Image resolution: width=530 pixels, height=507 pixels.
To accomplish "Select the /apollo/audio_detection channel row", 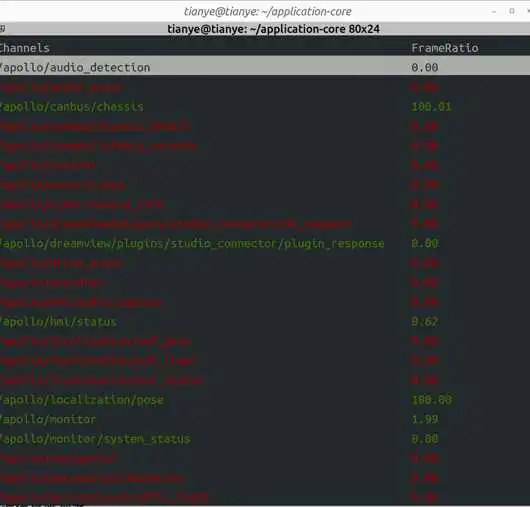I will [265, 66].
